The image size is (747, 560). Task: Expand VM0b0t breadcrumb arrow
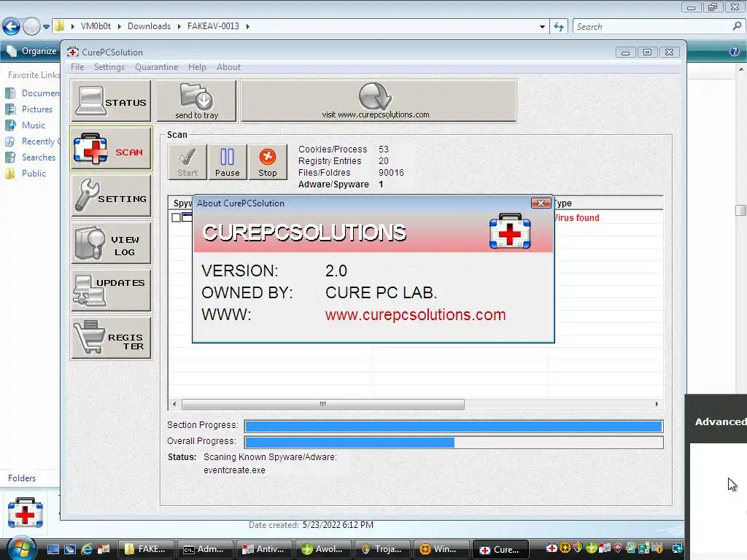119,26
